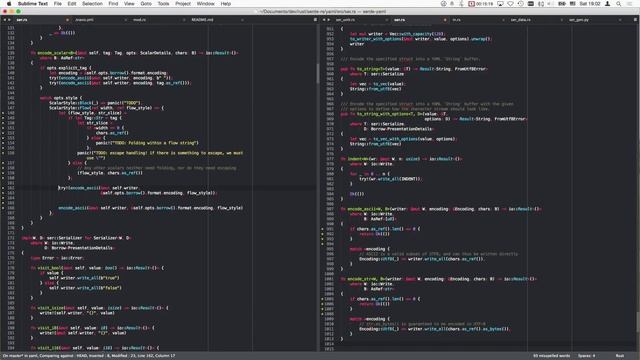Close the mod.rs tab
Screen dimensions: 640x360
[x=184, y=20]
